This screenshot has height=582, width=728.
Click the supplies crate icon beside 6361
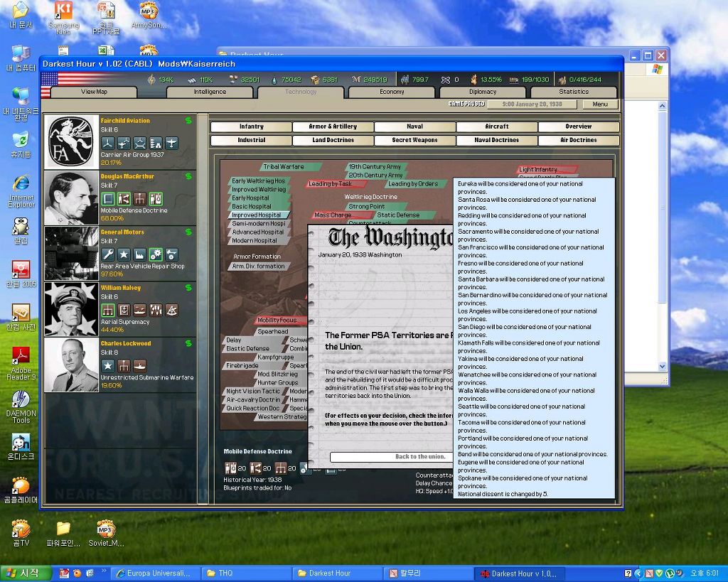tap(315, 80)
